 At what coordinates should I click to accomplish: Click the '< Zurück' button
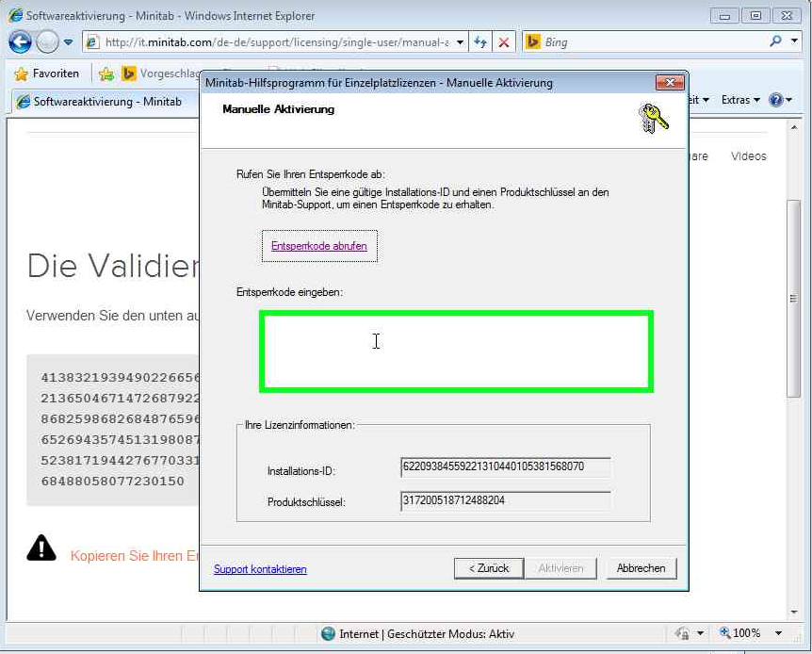pos(489,568)
